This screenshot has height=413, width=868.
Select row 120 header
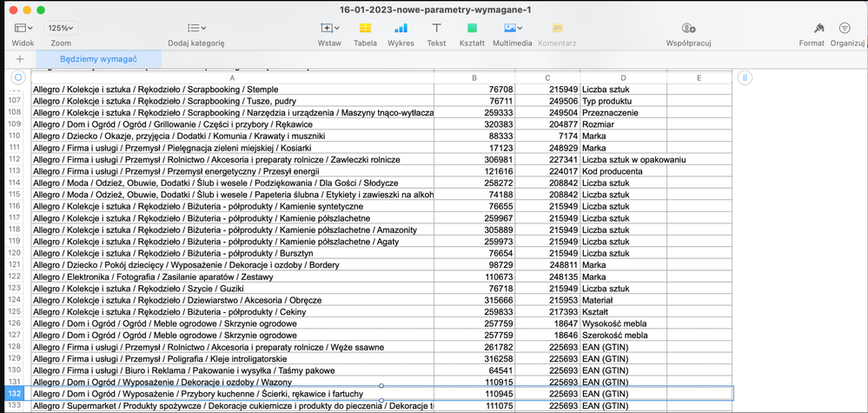15,253
